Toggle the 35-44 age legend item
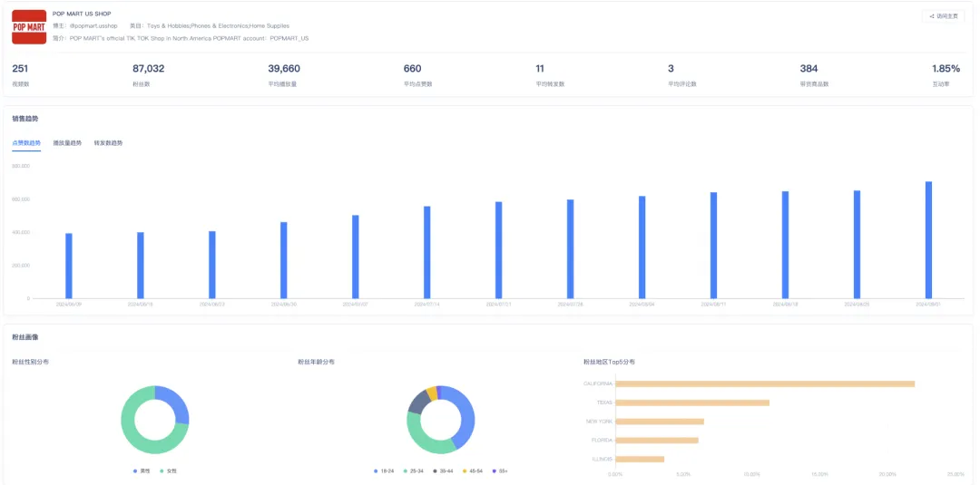 tap(443, 470)
